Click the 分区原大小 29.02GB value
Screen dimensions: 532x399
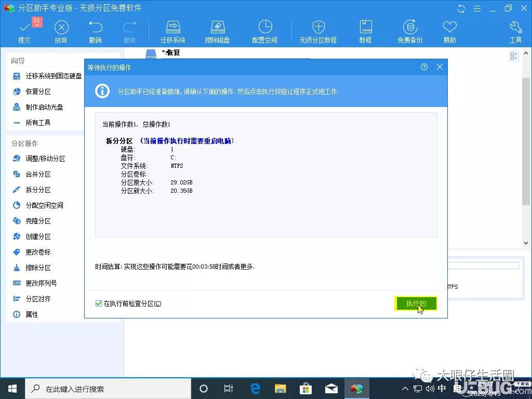(181, 182)
